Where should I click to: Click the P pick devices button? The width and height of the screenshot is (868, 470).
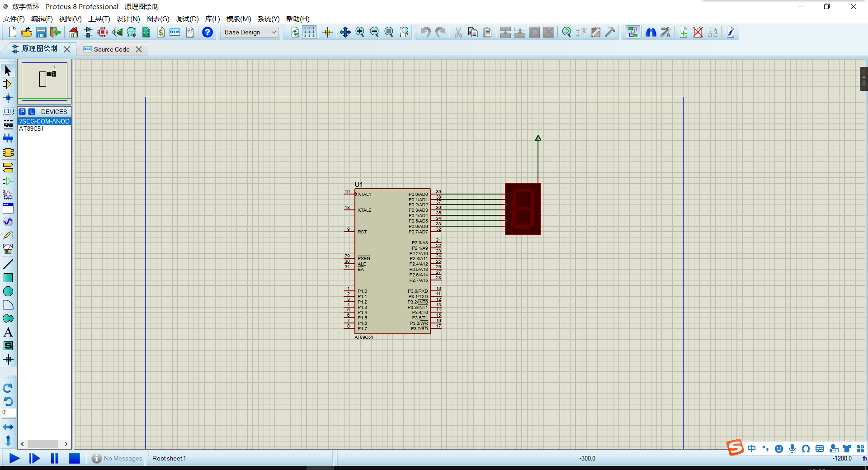click(22, 112)
